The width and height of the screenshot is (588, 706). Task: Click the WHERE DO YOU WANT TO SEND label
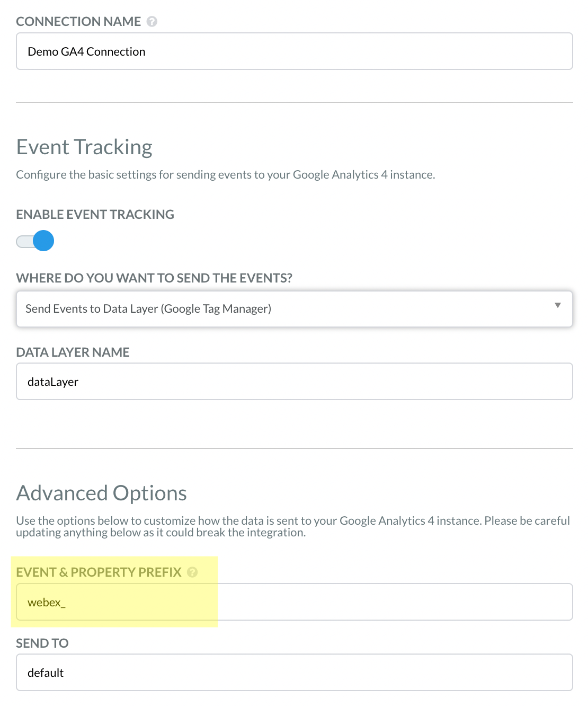pos(154,278)
